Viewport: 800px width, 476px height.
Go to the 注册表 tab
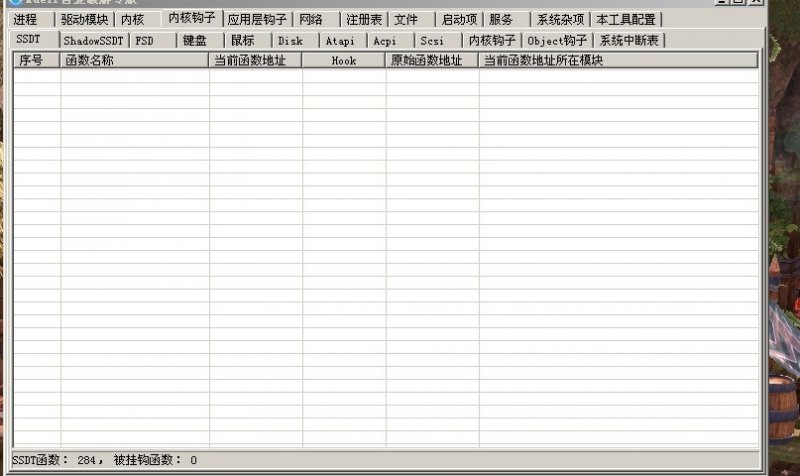(x=364, y=20)
